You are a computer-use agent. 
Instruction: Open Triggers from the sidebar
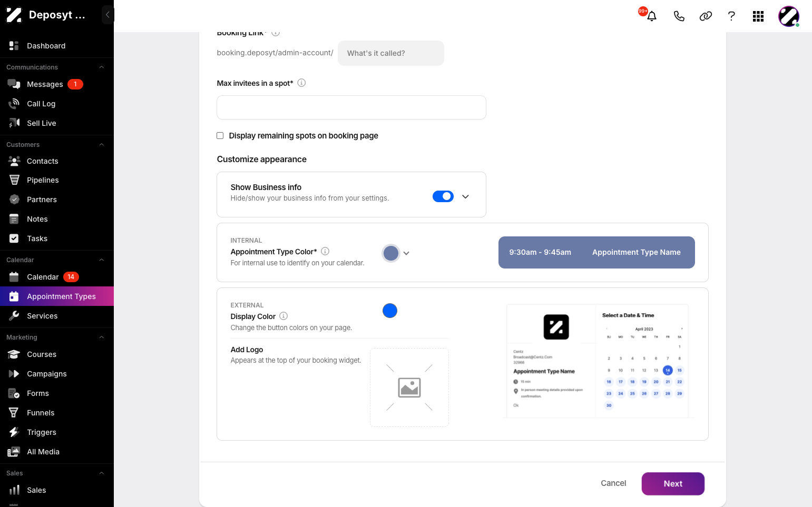[x=57, y=432]
